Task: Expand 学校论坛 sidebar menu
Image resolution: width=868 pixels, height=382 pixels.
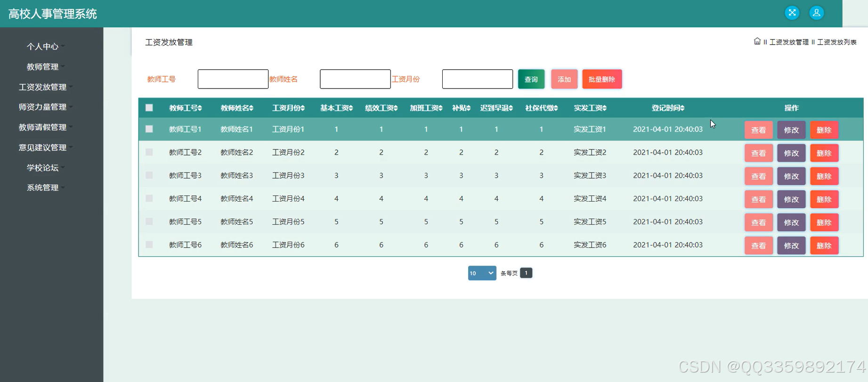Action: click(x=46, y=168)
